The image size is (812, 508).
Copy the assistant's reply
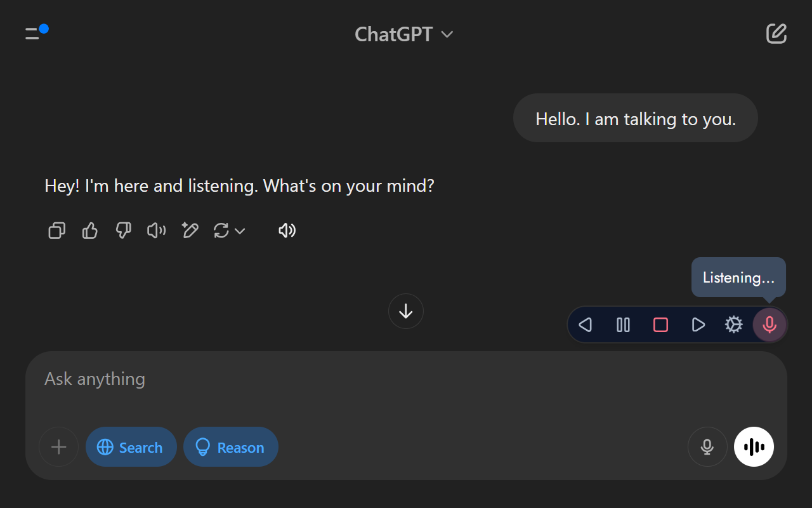coord(56,231)
